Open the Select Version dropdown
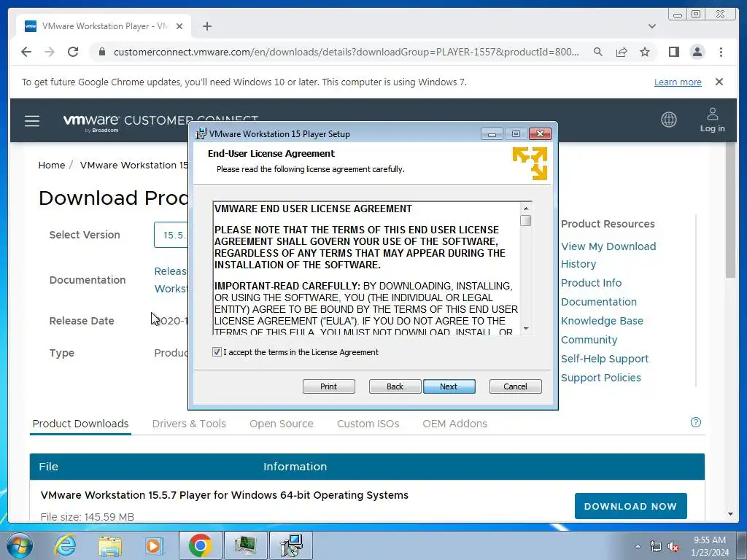Screen dimensions: 747x560 [171, 235]
